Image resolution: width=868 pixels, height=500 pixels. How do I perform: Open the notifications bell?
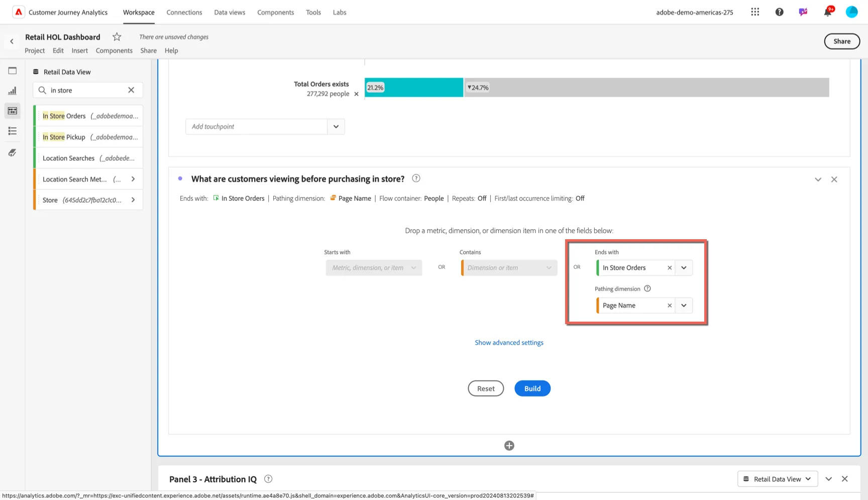pos(828,12)
